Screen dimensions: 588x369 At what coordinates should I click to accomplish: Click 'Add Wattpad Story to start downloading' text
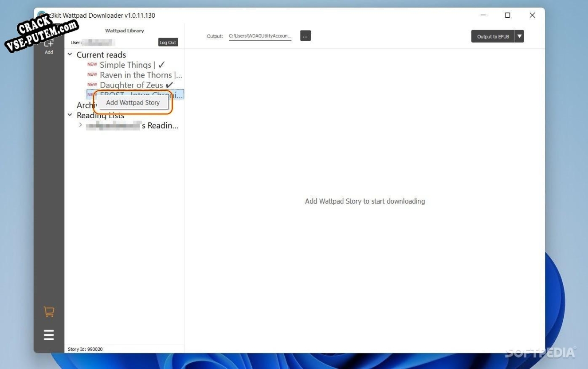tap(365, 201)
